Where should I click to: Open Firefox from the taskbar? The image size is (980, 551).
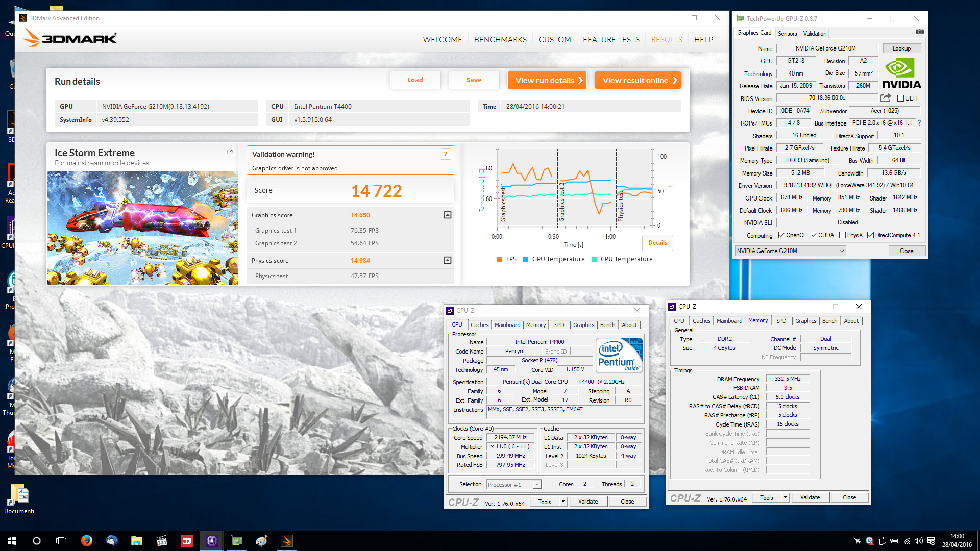click(x=87, y=541)
